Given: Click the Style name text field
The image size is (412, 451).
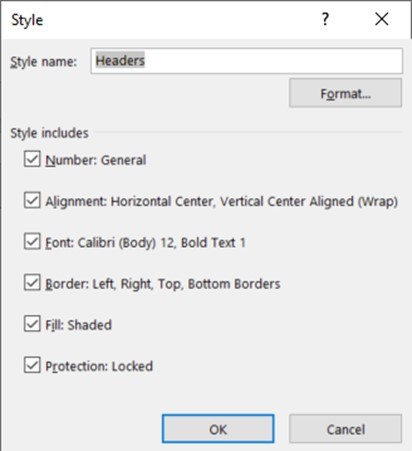Looking at the screenshot, I should pyautogui.click(x=246, y=61).
